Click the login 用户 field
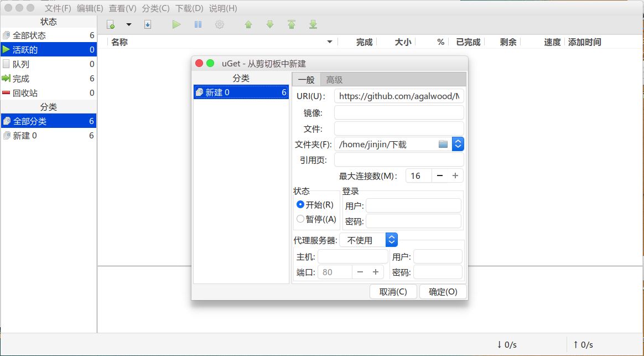 (413, 205)
